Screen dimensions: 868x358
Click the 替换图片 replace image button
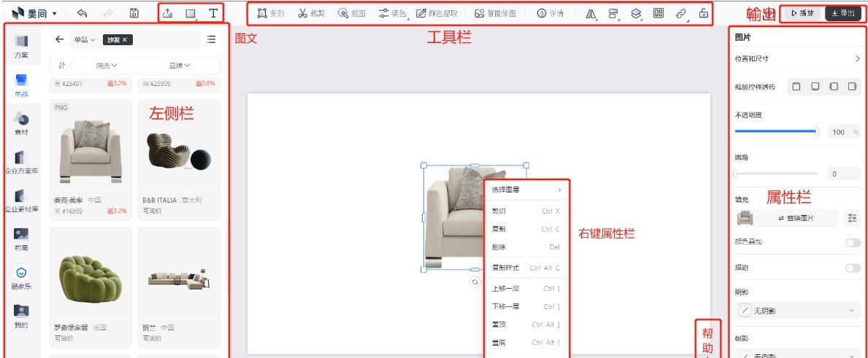tap(797, 218)
